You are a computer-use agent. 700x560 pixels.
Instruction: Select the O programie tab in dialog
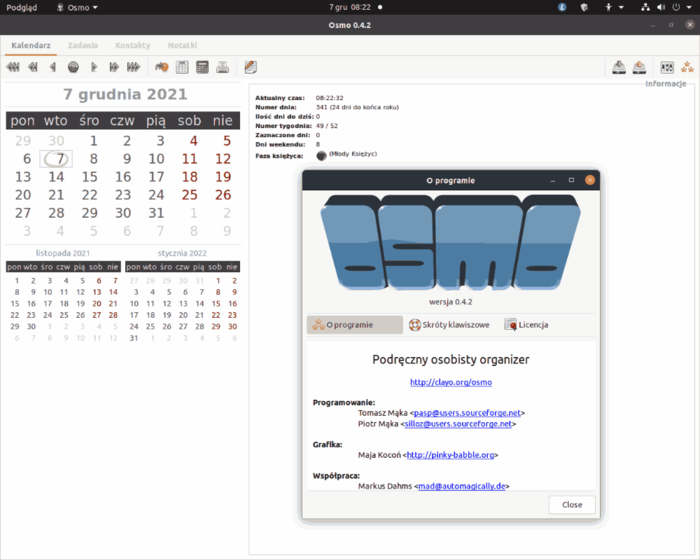point(354,325)
